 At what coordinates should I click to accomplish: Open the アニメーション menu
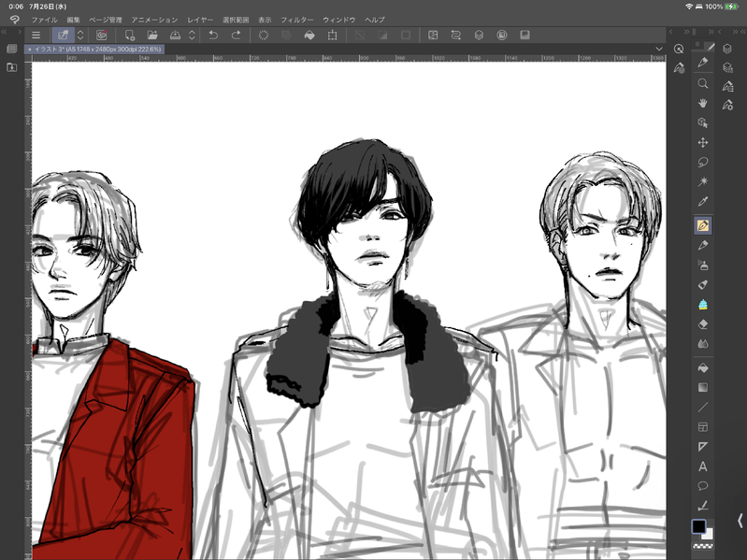pos(154,20)
